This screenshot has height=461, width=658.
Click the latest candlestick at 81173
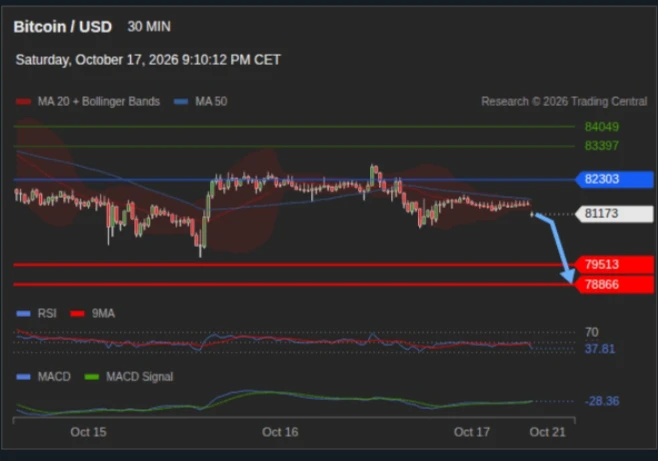532,214
